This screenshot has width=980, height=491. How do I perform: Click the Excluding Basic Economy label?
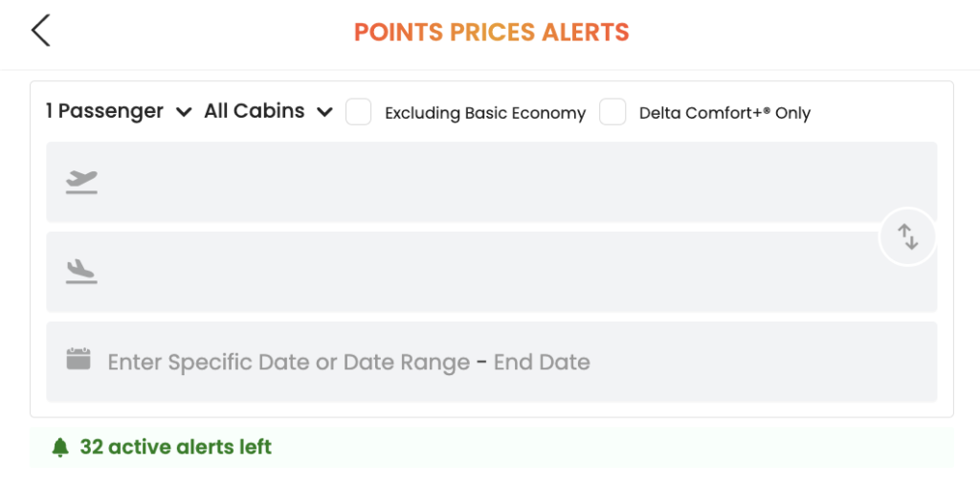[484, 113]
